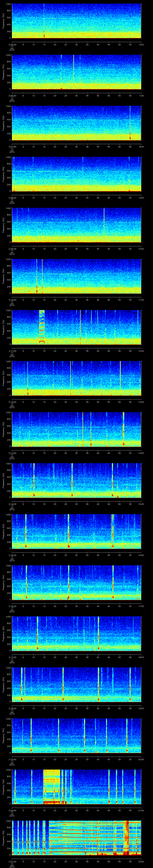The width and height of the screenshot is (153, 868).
Task: Click the 2:18:00 start time label
Action: coord(12,708)
